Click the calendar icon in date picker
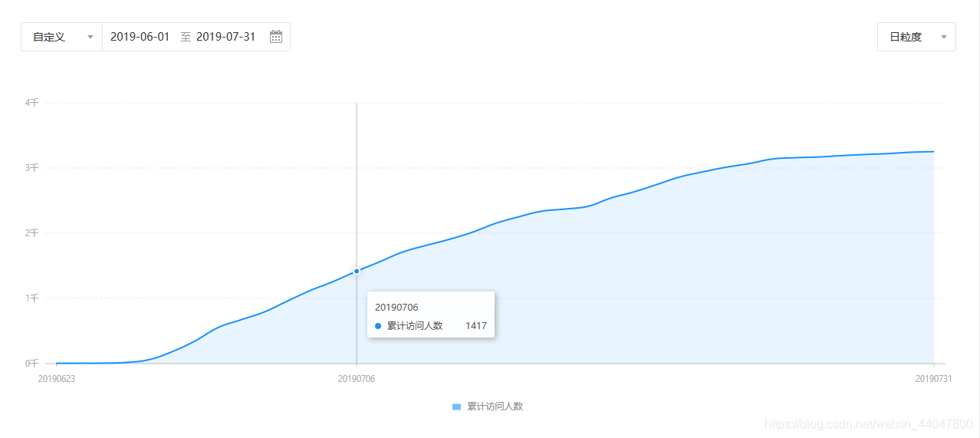980x438 pixels. [x=276, y=37]
